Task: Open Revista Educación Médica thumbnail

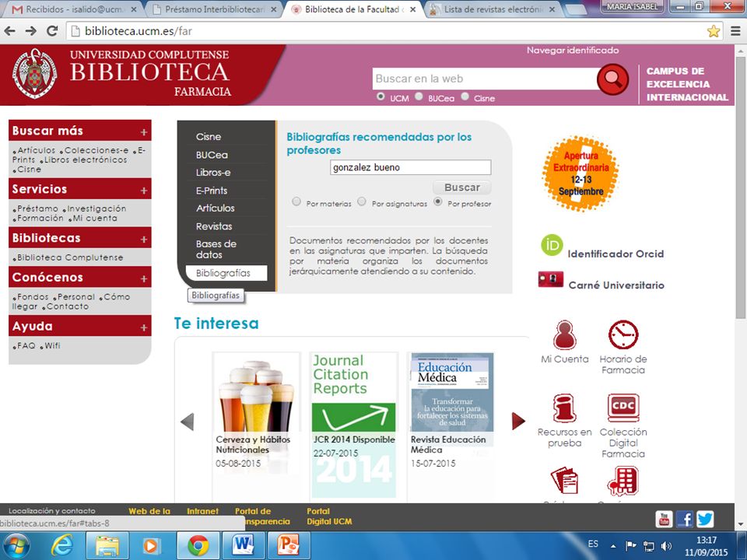Action: (x=451, y=392)
